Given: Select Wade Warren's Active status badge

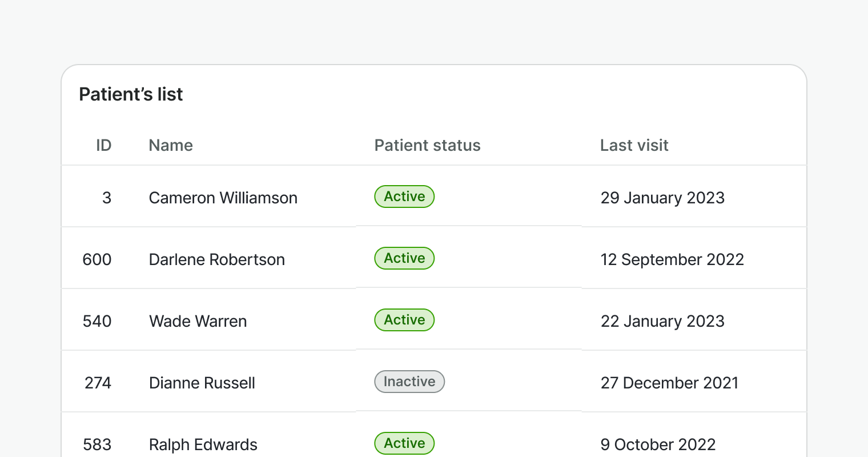Looking at the screenshot, I should pyautogui.click(x=404, y=320).
